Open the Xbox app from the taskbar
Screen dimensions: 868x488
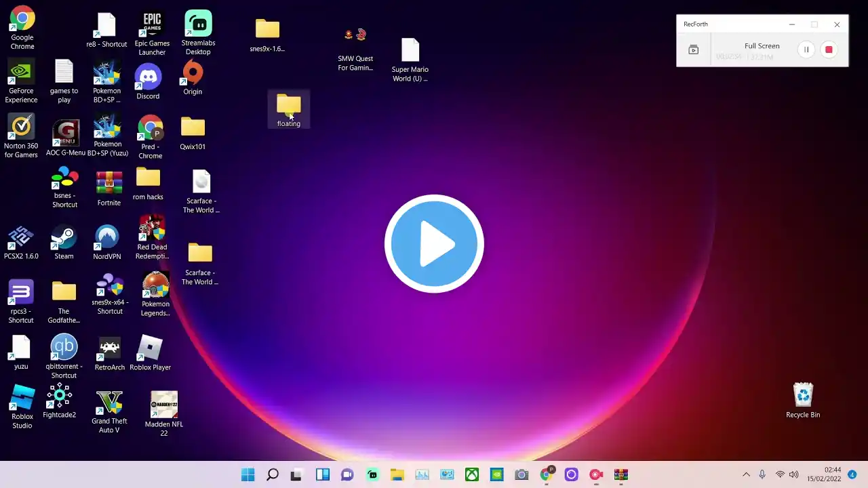point(472,474)
